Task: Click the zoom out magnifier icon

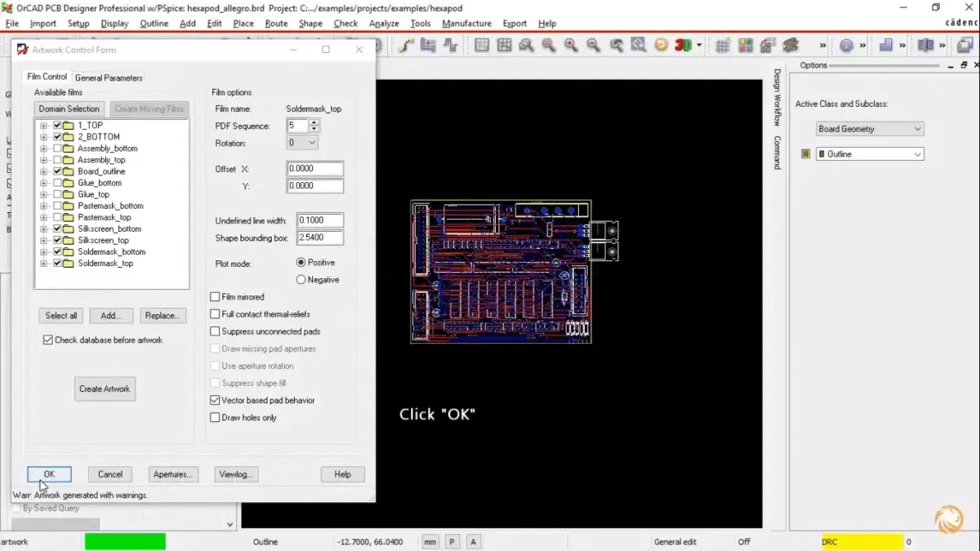Action: tap(593, 46)
